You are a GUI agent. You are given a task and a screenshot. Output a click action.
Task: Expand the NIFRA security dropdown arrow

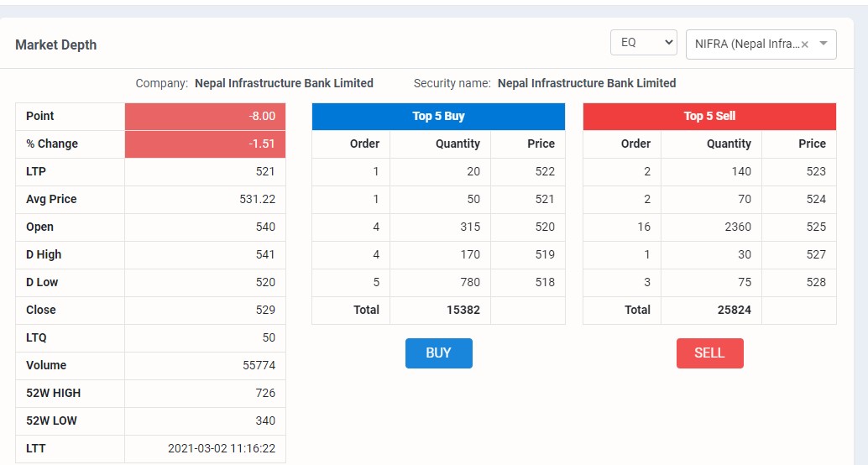tap(824, 44)
